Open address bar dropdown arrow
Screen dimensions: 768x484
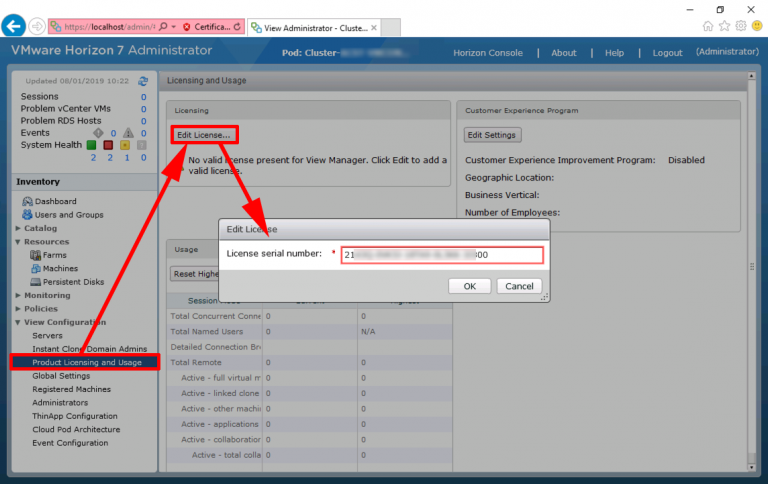(173, 27)
